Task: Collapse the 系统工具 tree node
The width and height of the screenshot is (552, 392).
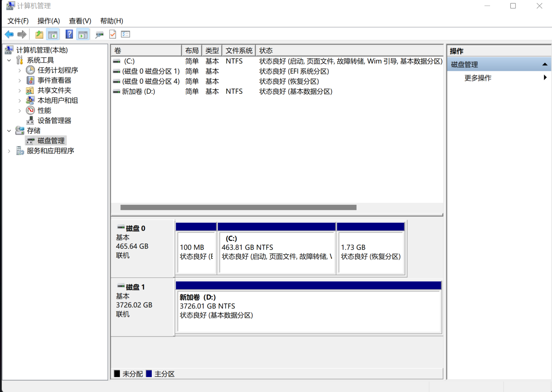Action: (x=9, y=60)
